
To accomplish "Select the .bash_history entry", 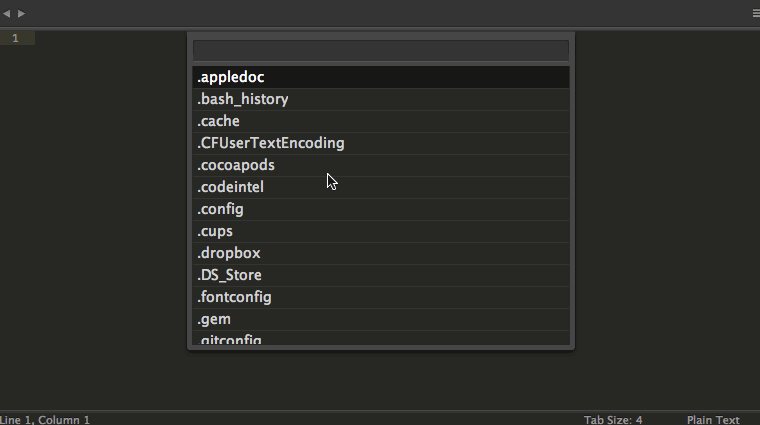I will coord(381,99).
